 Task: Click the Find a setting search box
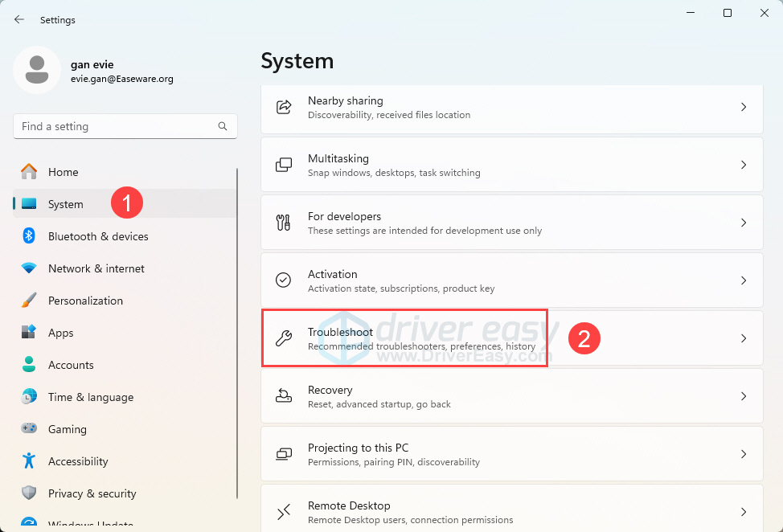coord(113,126)
